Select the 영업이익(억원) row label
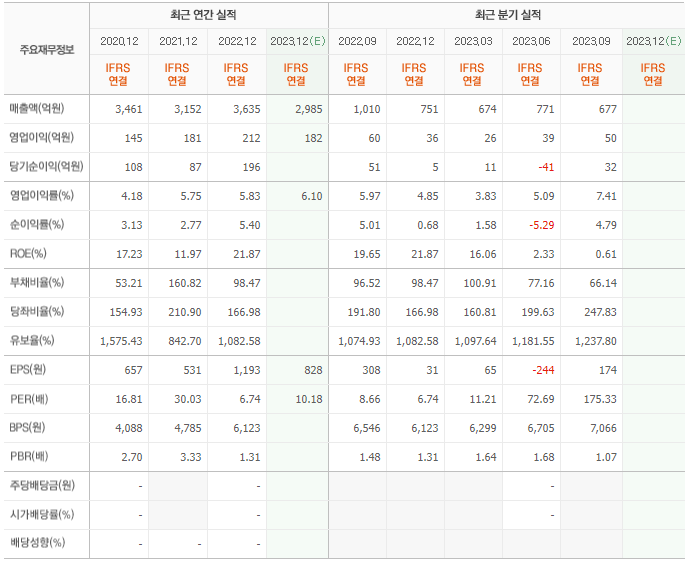This screenshot has width=690, height=561. tap(41, 137)
